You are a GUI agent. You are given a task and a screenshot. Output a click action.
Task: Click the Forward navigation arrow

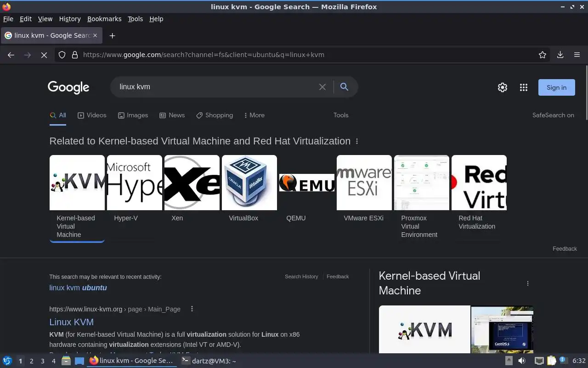pyautogui.click(x=28, y=55)
